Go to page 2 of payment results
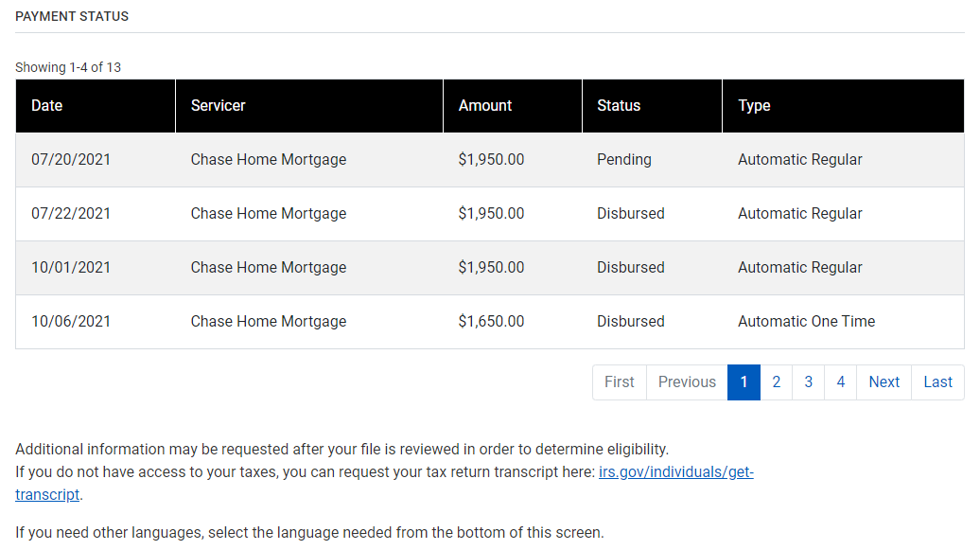 coord(776,381)
